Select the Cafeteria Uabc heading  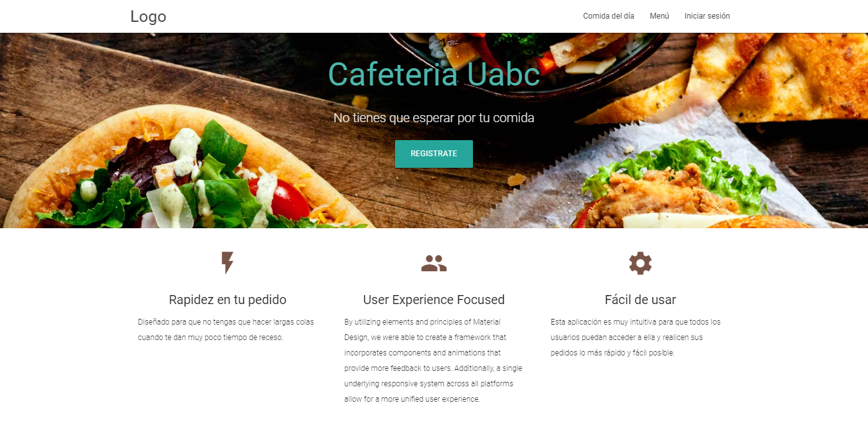coord(434,75)
